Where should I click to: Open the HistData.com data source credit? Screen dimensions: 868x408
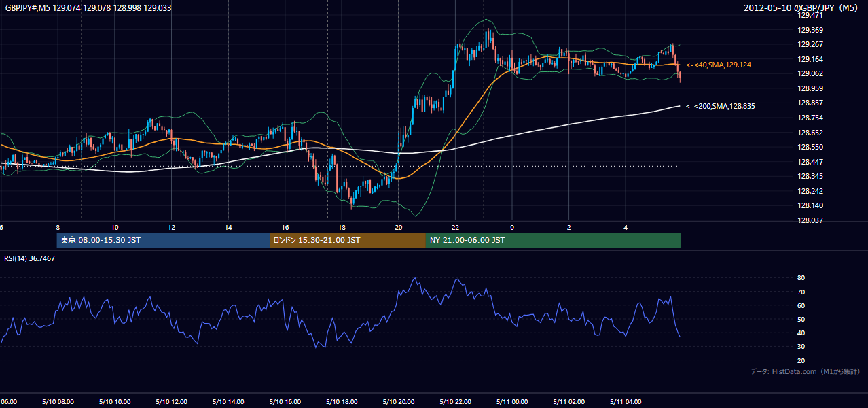coord(806,371)
